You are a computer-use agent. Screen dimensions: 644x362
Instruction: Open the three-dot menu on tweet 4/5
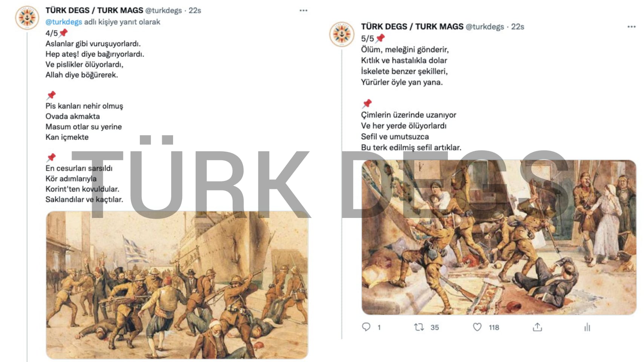(304, 11)
